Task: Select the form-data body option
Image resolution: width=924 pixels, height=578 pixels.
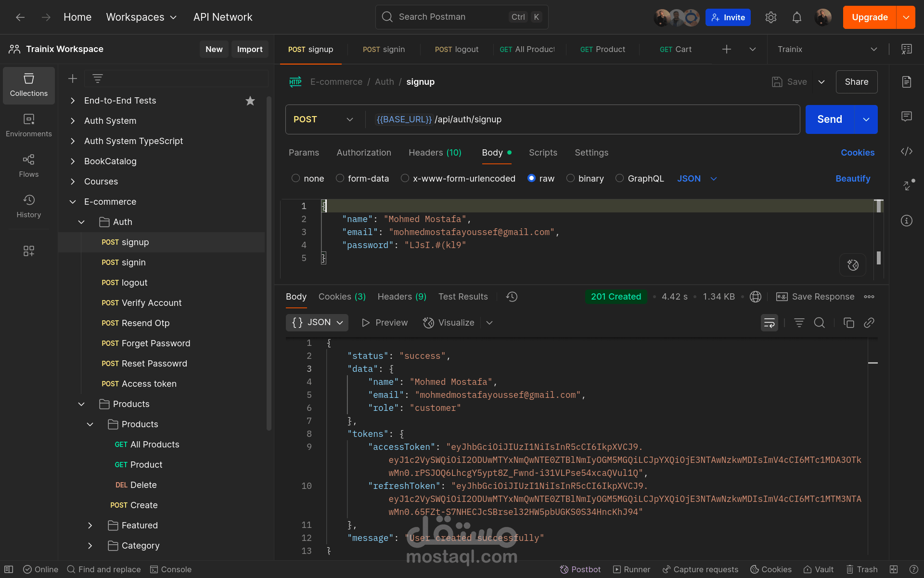Action: (340, 178)
